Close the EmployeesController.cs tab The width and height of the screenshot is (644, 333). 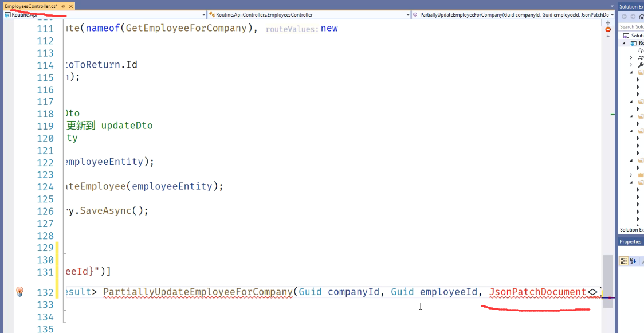(x=71, y=6)
